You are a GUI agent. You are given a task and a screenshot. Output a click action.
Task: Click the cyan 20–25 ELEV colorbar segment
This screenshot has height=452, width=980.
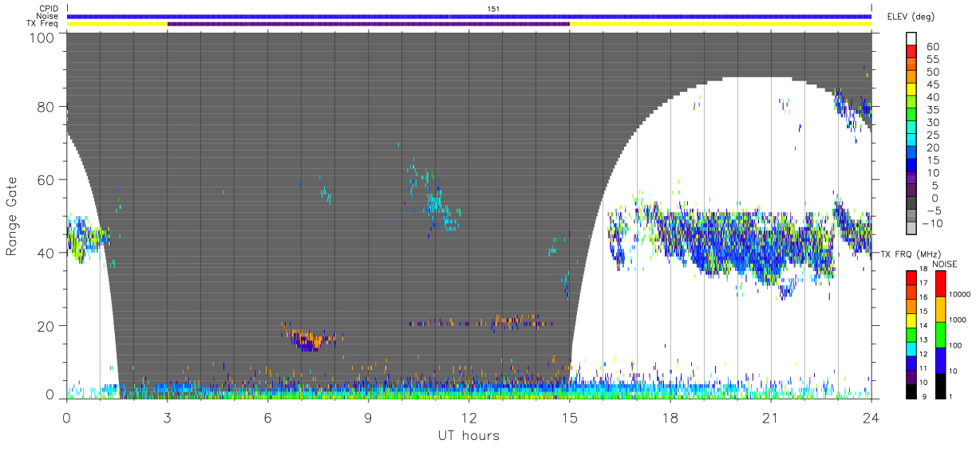[x=911, y=141]
